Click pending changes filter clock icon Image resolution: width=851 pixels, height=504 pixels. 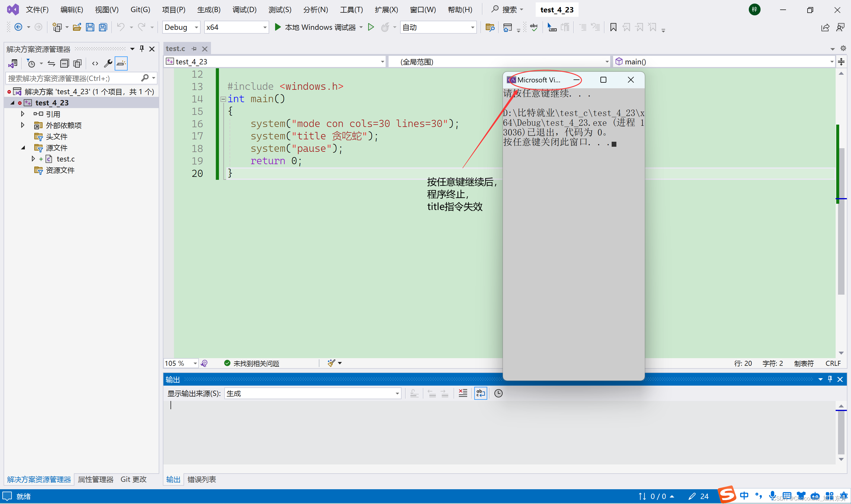point(31,63)
